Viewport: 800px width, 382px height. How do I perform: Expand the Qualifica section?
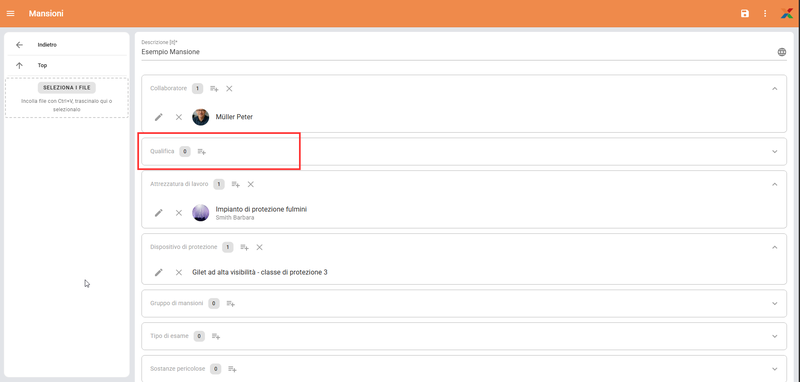tap(774, 151)
